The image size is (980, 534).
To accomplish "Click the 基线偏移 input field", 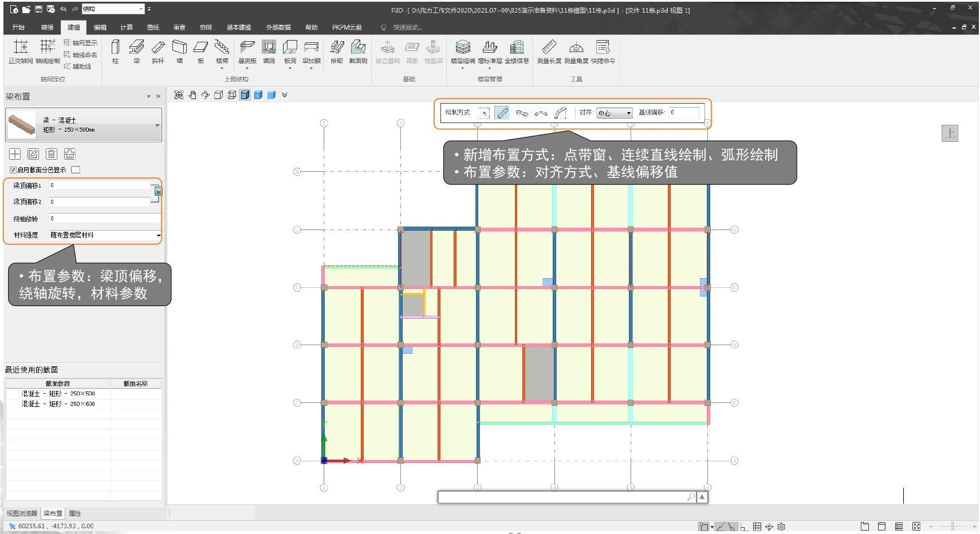I will (684, 113).
